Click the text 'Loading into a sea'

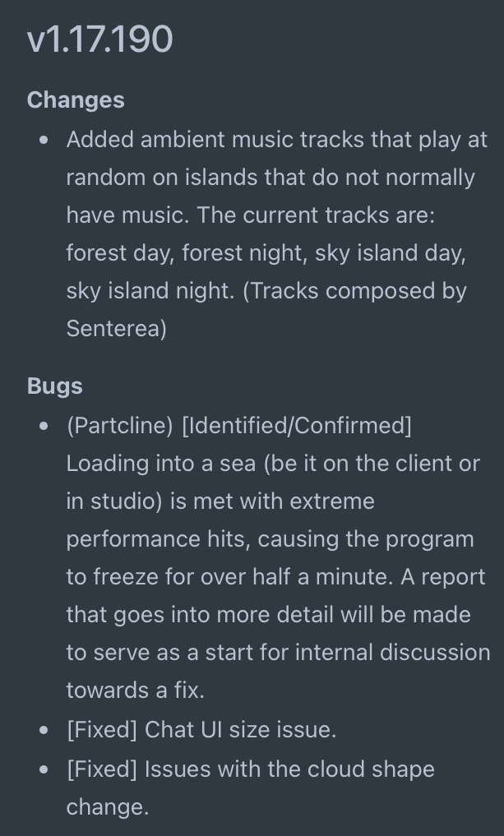(x=162, y=464)
